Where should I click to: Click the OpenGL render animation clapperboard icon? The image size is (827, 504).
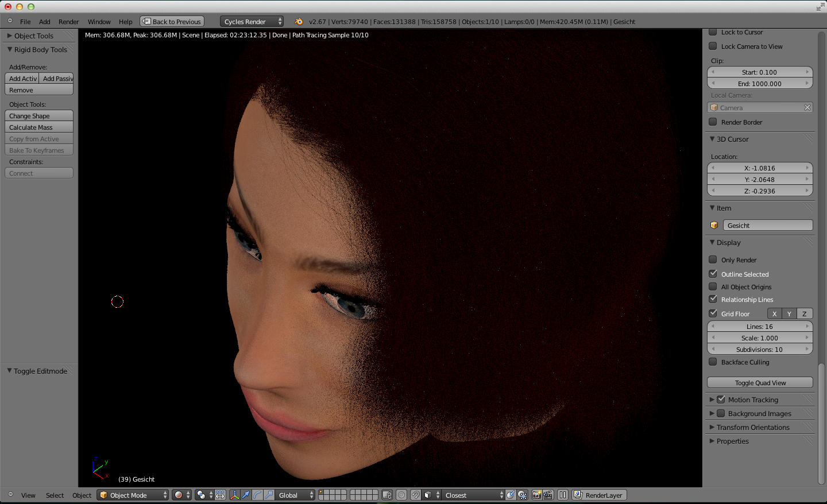pyautogui.click(x=548, y=495)
